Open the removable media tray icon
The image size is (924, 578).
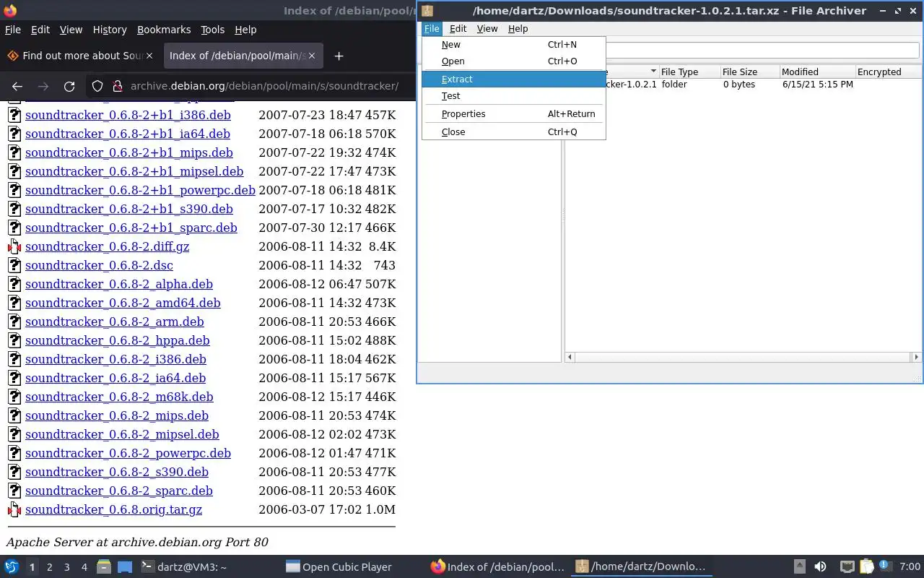[799, 566]
